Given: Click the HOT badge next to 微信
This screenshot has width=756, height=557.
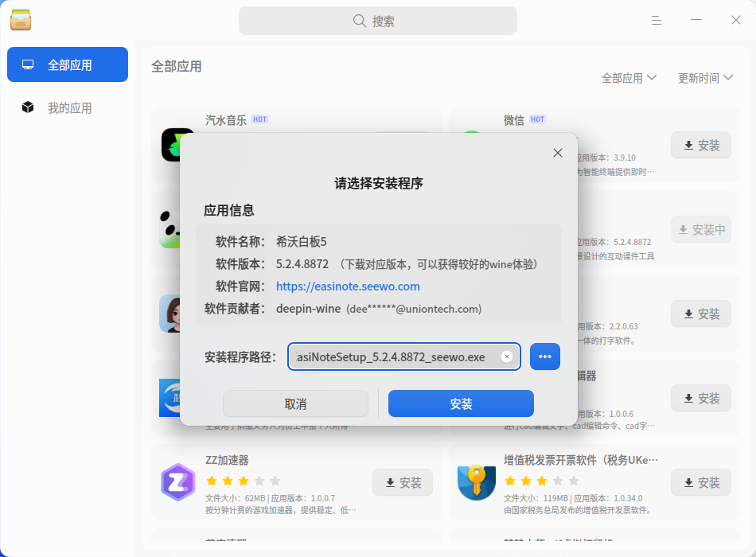Looking at the screenshot, I should pos(538,119).
